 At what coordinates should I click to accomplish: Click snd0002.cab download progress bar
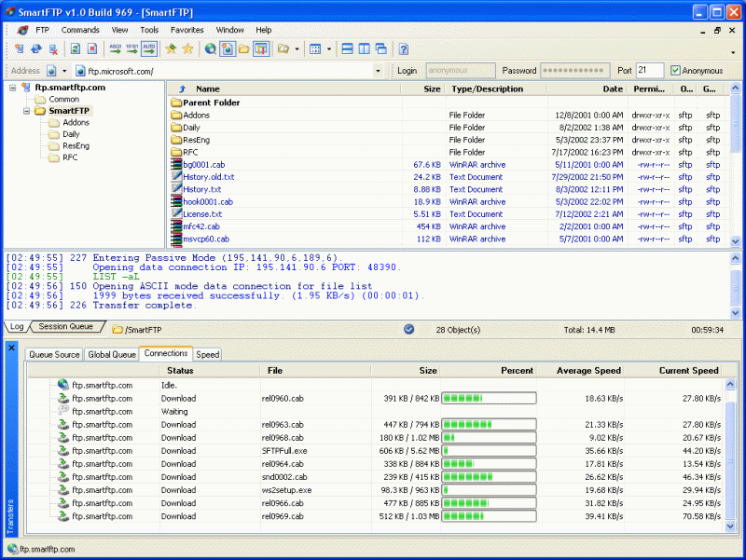[489, 477]
